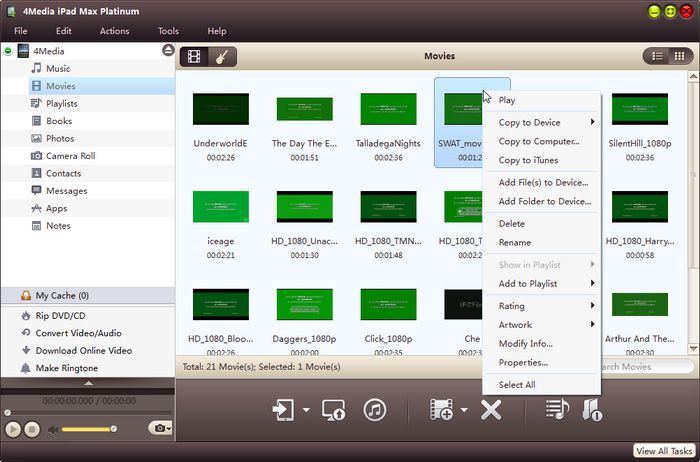The height and width of the screenshot is (462, 700).
Task: Click the delete X toolbar icon
Action: [x=490, y=409]
